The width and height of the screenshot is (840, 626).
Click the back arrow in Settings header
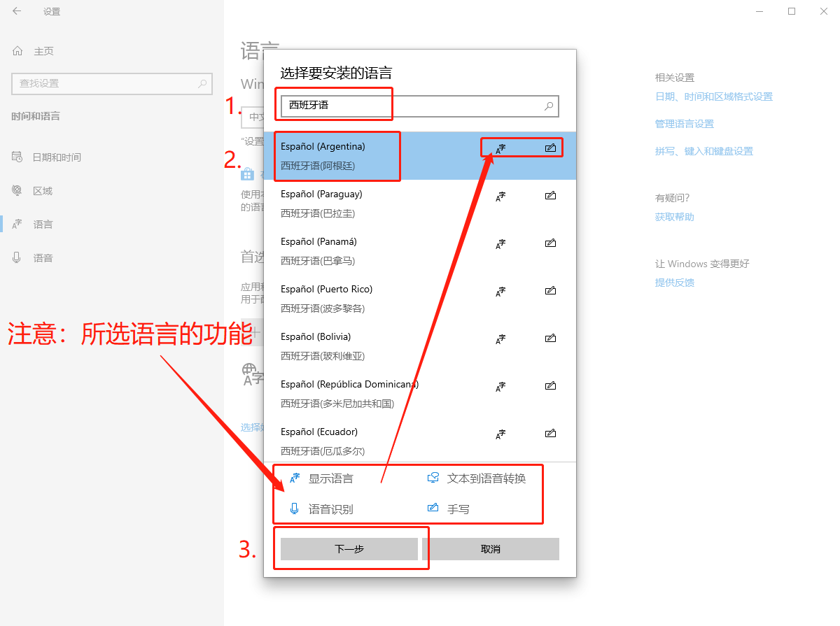coord(17,11)
